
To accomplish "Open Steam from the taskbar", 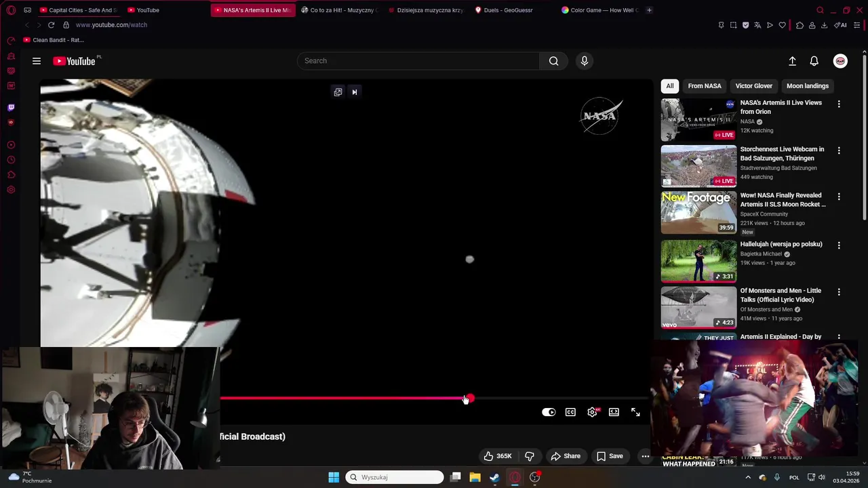I will (x=494, y=477).
